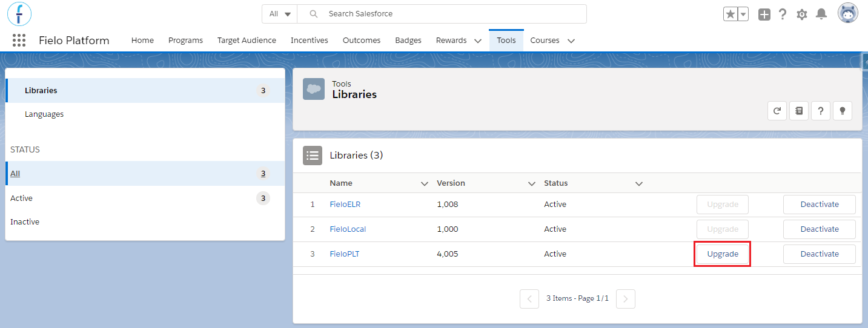Screen dimensions: 868x328
Task: Click Upgrade in the FieloLocal row
Action: [x=723, y=229]
